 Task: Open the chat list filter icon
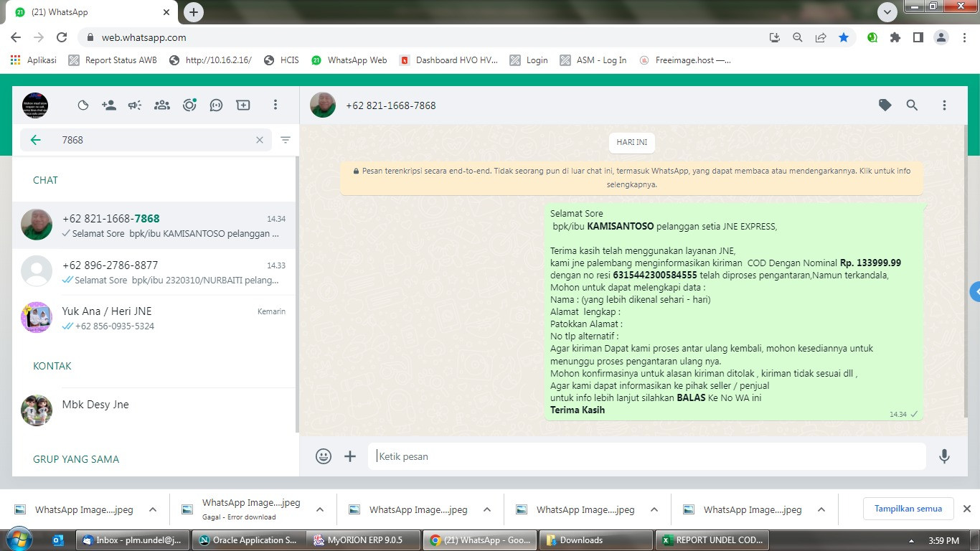coord(286,140)
